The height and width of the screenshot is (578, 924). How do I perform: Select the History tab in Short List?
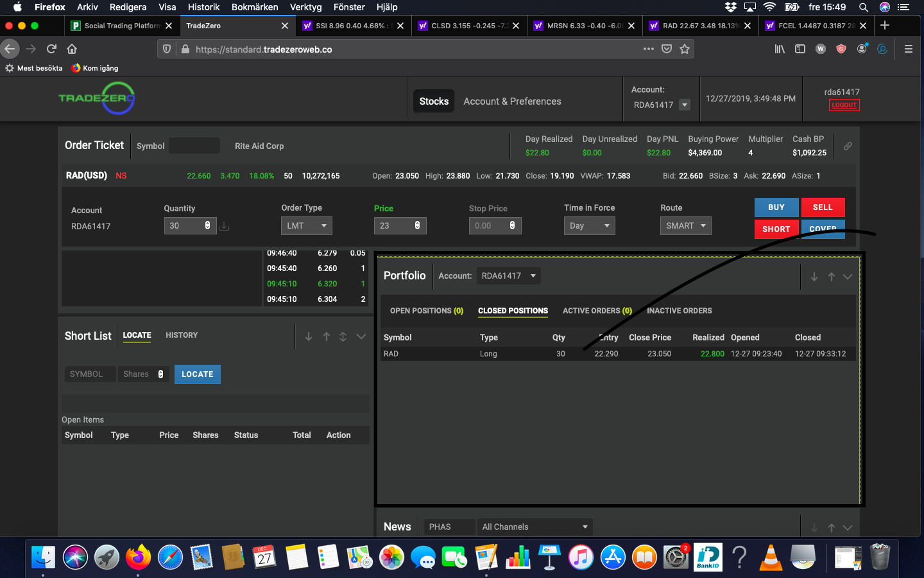tap(182, 335)
